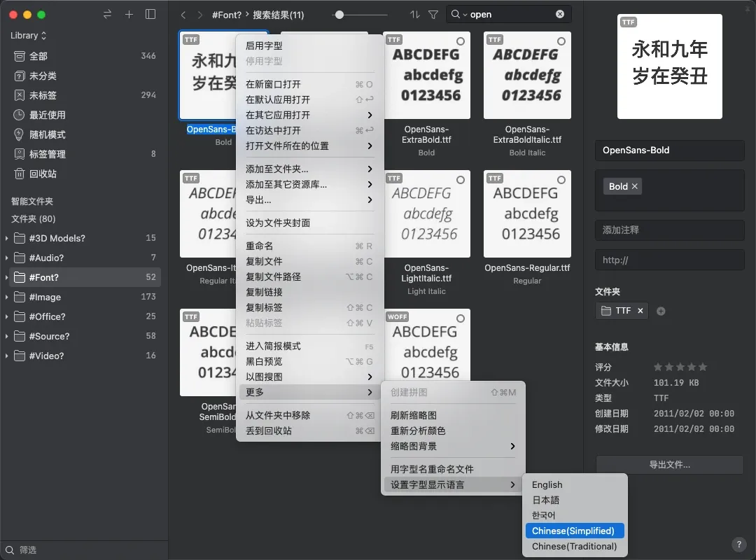
Task: Remove the TTF folder with its x
Action: pyautogui.click(x=640, y=311)
